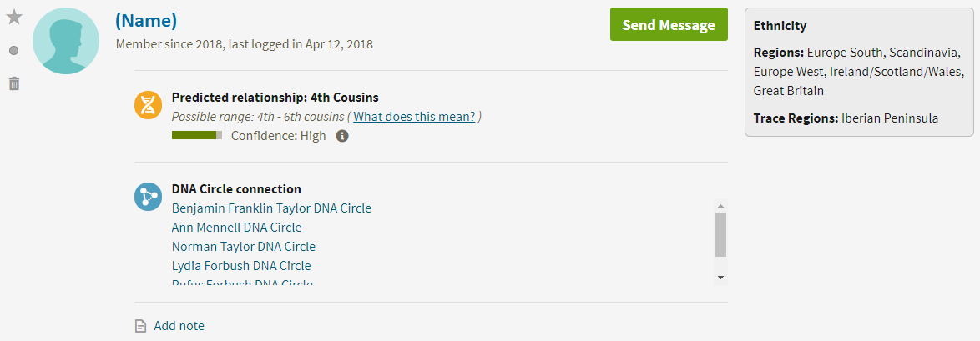Click the orange DNA helix relationship icon

click(148, 104)
